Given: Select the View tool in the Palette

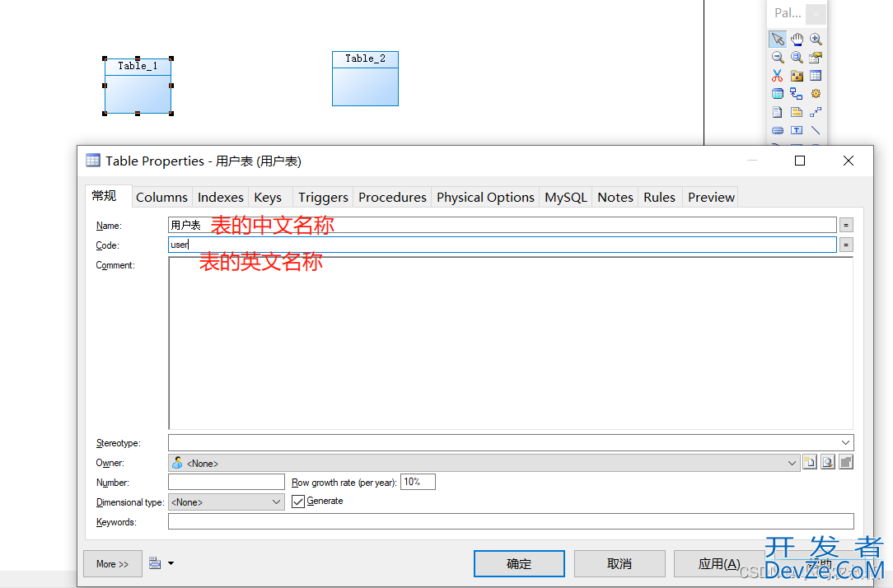Looking at the screenshot, I should click(x=778, y=94).
